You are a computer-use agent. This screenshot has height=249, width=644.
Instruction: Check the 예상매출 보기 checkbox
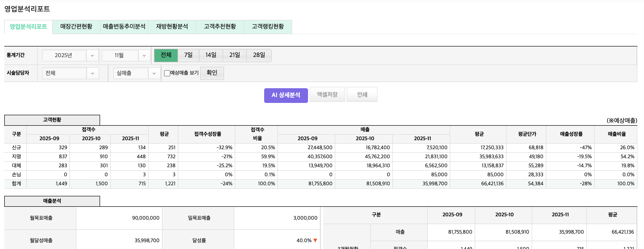[x=167, y=73]
